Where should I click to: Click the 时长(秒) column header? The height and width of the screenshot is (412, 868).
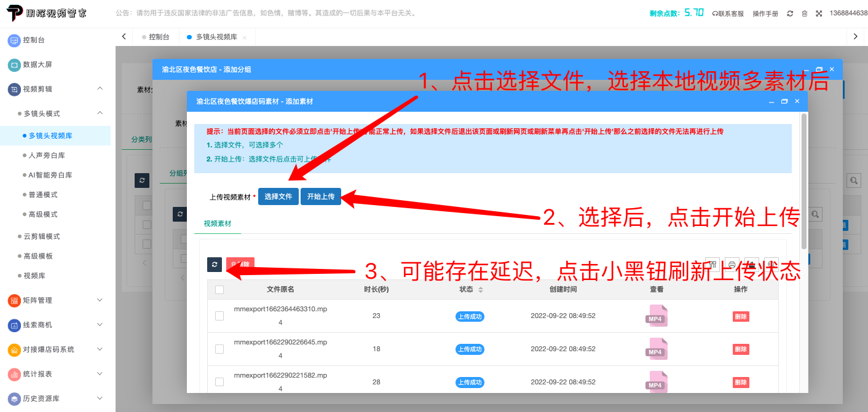[x=376, y=289]
